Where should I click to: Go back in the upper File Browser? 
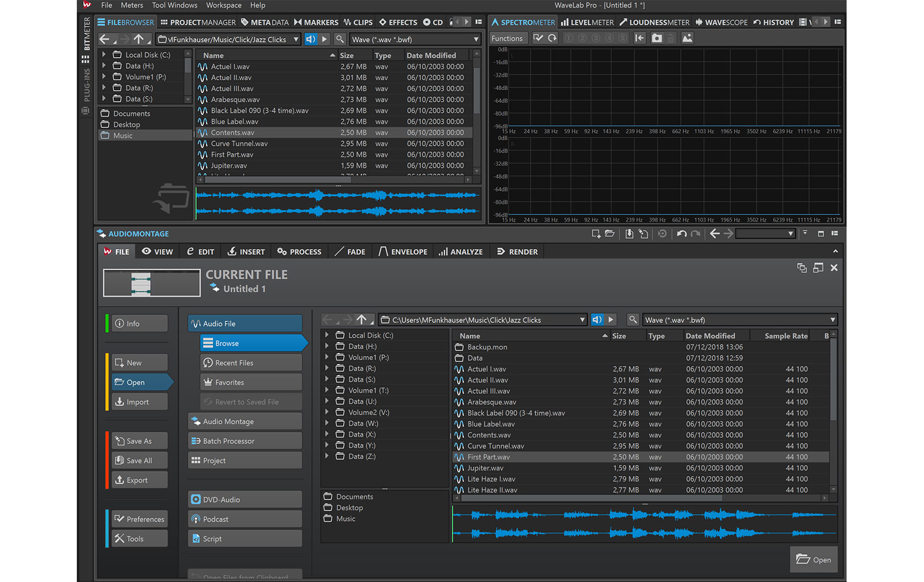pos(105,39)
